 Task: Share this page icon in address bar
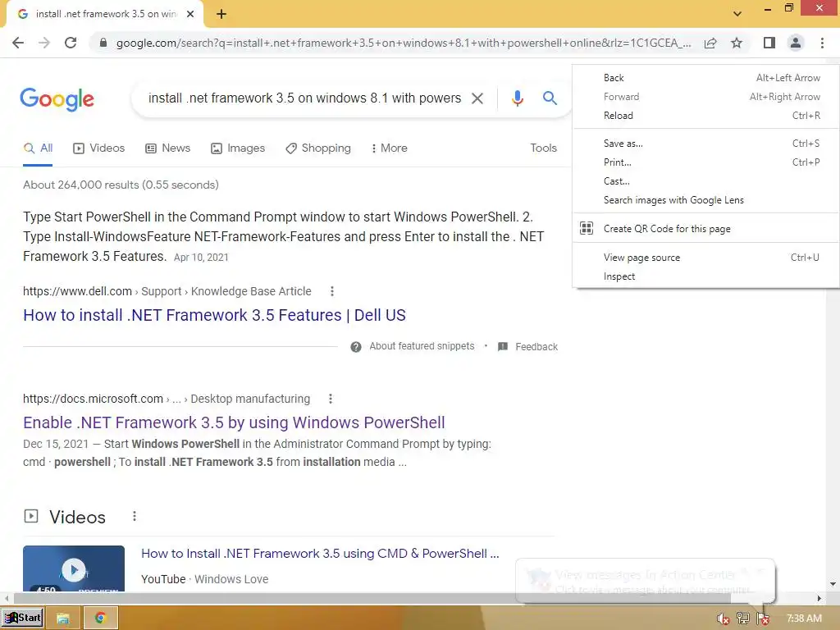710,43
